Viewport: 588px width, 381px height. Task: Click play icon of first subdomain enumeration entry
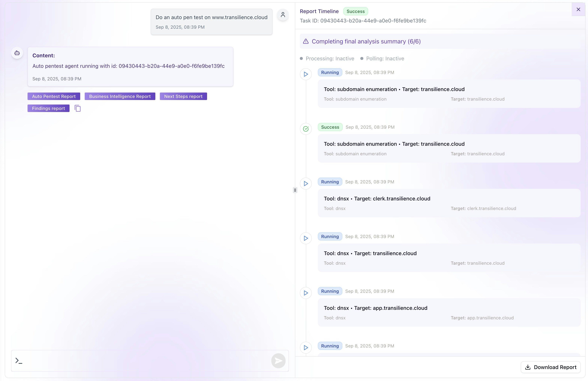tap(306, 74)
